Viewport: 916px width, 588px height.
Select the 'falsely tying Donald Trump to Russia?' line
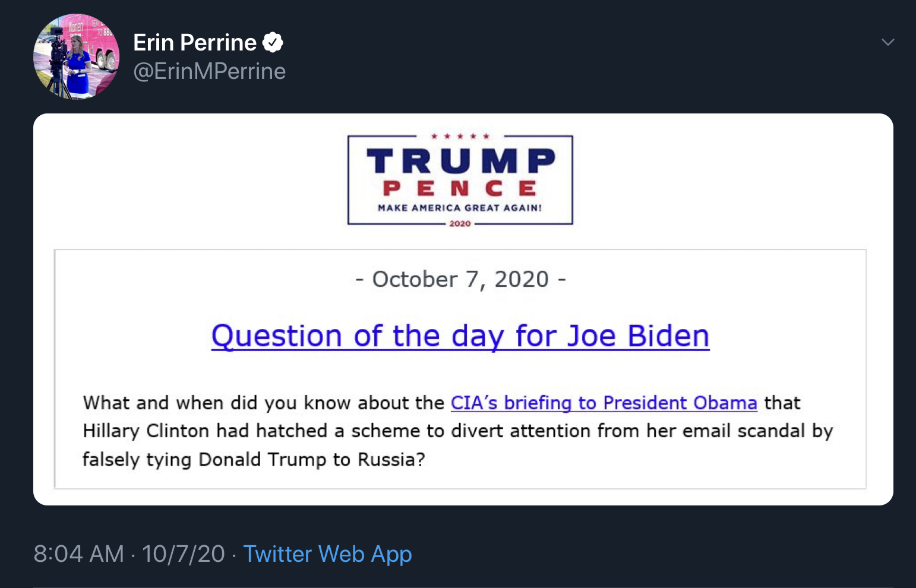[x=254, y=460]
